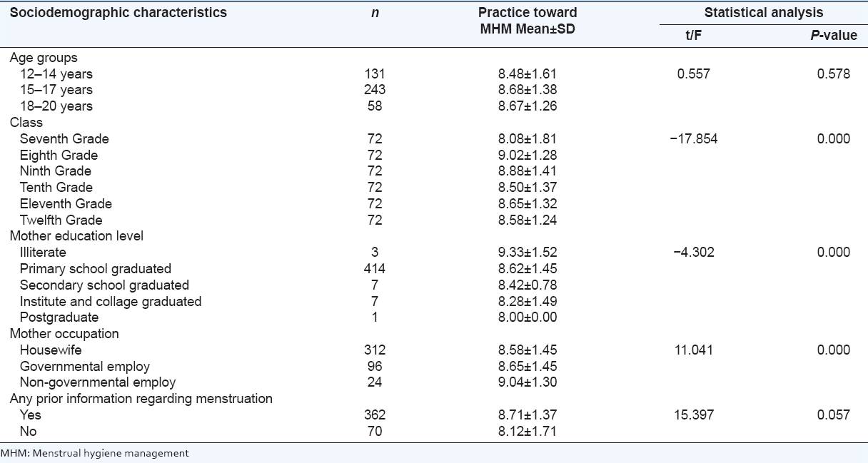Click the 'Practice toward MHM Mean±SD' header
This screenshot has height=463, width=868.
click(x=528, y=22)
